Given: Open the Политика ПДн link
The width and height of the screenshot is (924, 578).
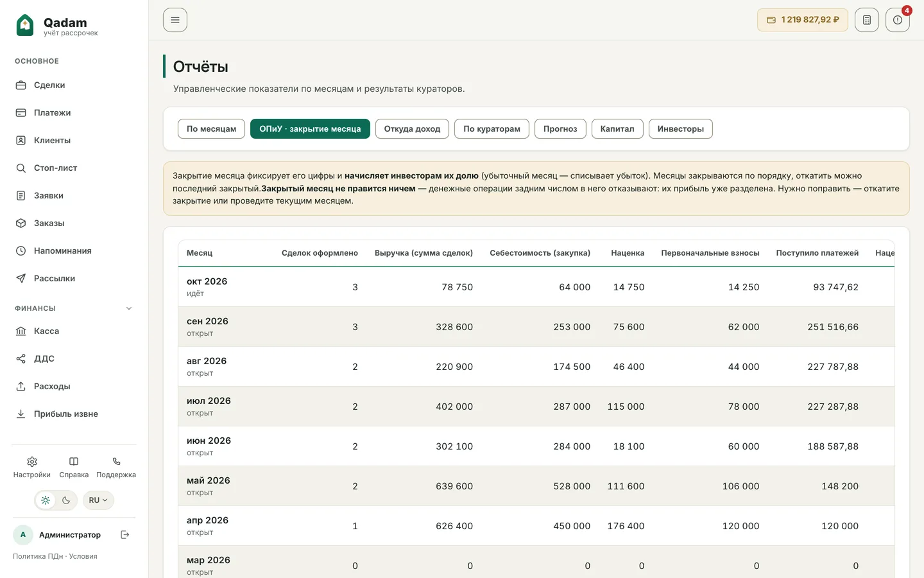Looking at the screenshot, I should coord(38,556).
